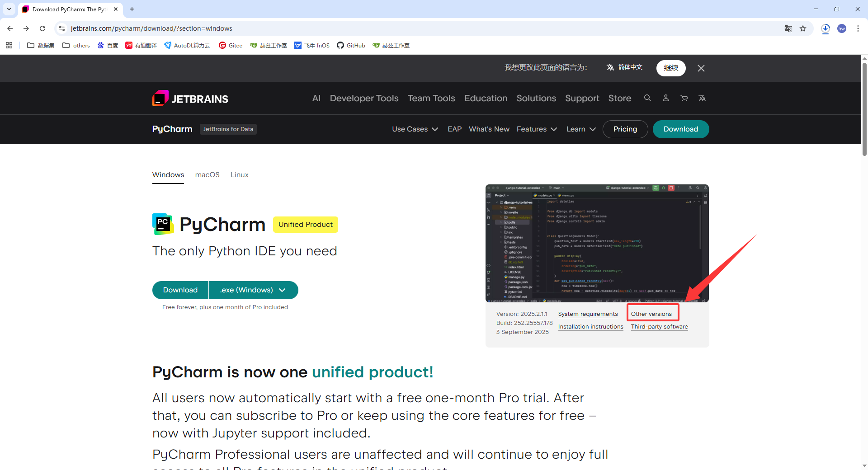Open a new browser tab

(132, 9)
